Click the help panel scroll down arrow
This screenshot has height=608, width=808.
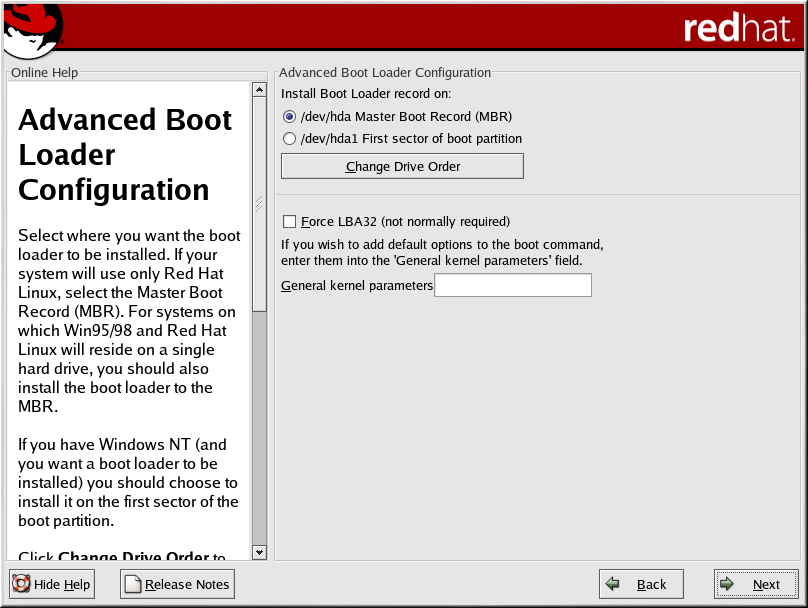[260, 552]
